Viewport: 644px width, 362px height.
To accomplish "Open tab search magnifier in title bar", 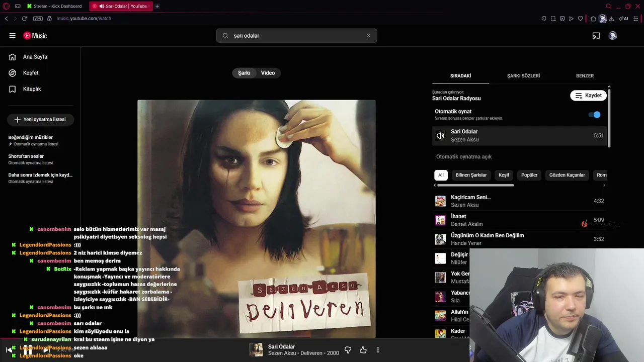I will point(608,6).
